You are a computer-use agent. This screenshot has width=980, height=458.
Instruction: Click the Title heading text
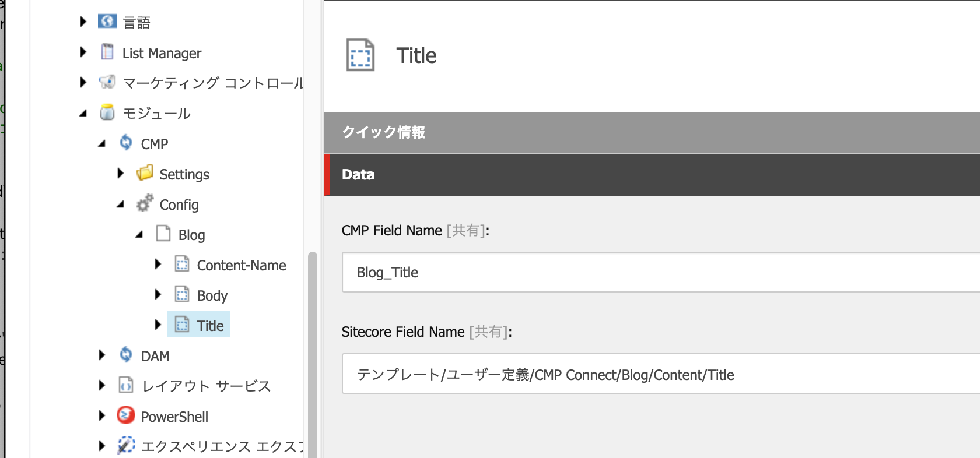tap(416, 55)
